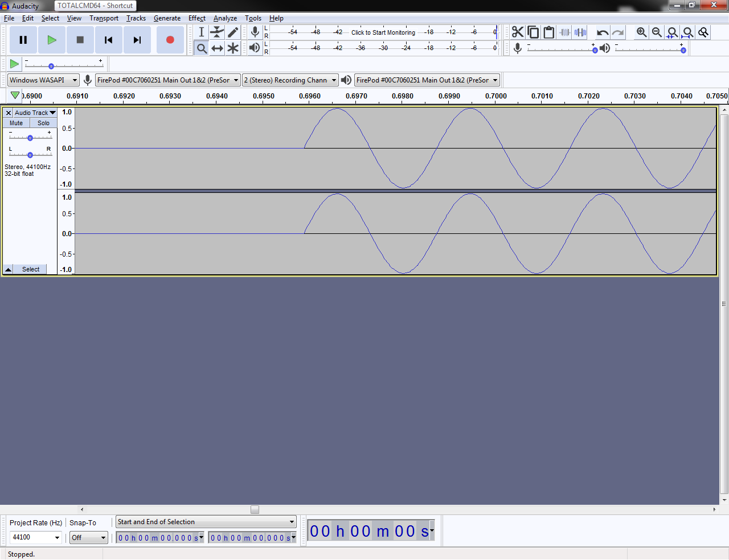This screenshot has height=560, width=729.
Task: Zoom out with the magnifier minus icon
Action: [657, 32]
